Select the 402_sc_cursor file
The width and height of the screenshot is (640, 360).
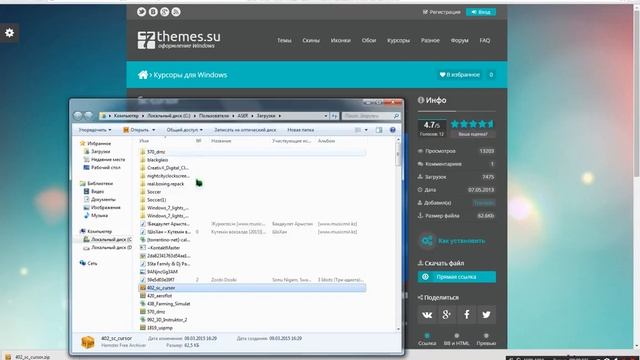pyautogui.click(x=252, y=288)
